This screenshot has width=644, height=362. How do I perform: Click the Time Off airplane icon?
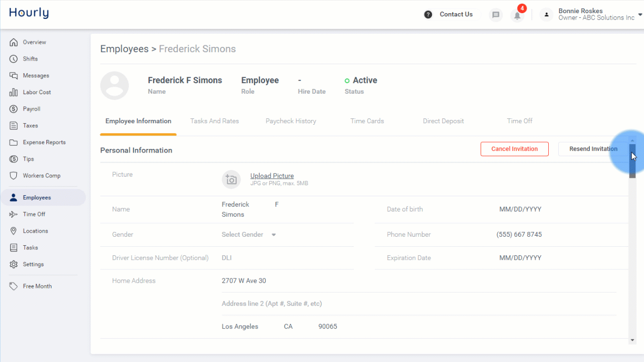[14, 214]
